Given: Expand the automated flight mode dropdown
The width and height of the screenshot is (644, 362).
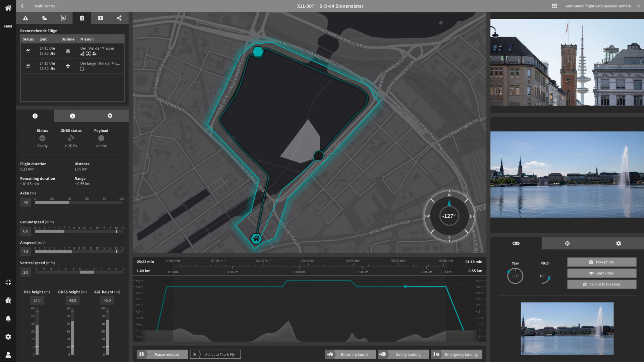Looking at the screenshot, I should [639, 6].
